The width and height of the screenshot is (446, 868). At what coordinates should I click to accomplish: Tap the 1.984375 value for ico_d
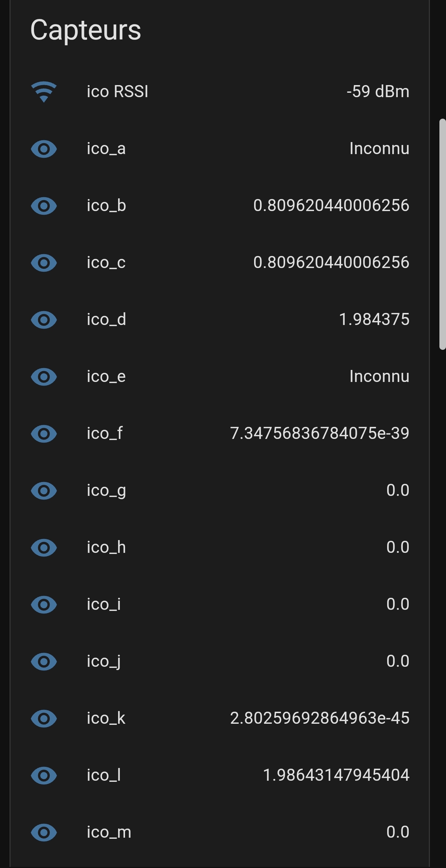click(374, 320)
